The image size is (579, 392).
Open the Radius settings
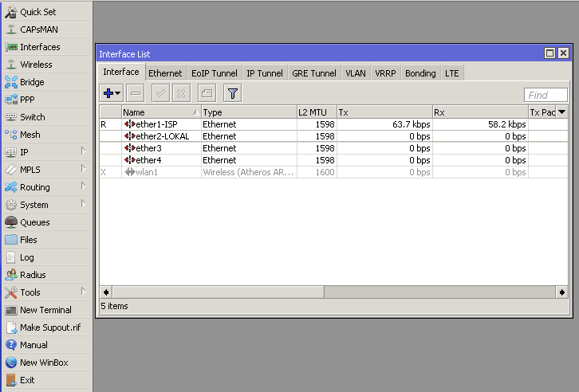[47, 275]
